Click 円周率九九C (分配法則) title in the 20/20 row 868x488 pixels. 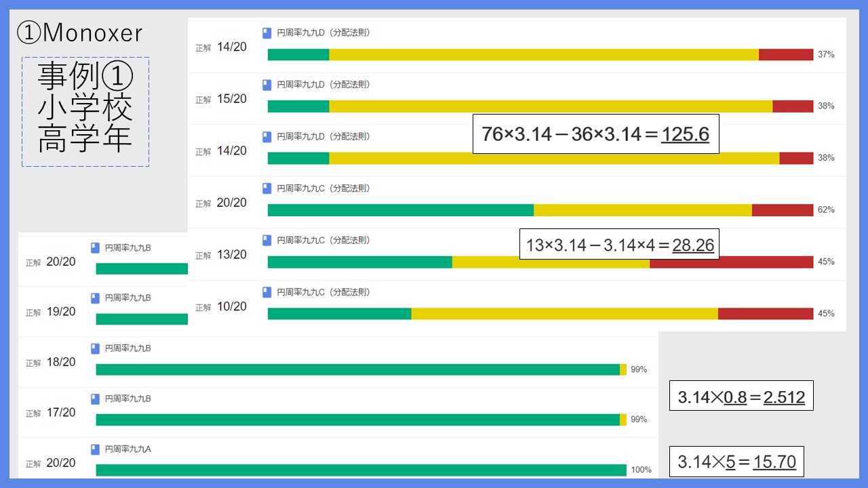pos(323,188)
